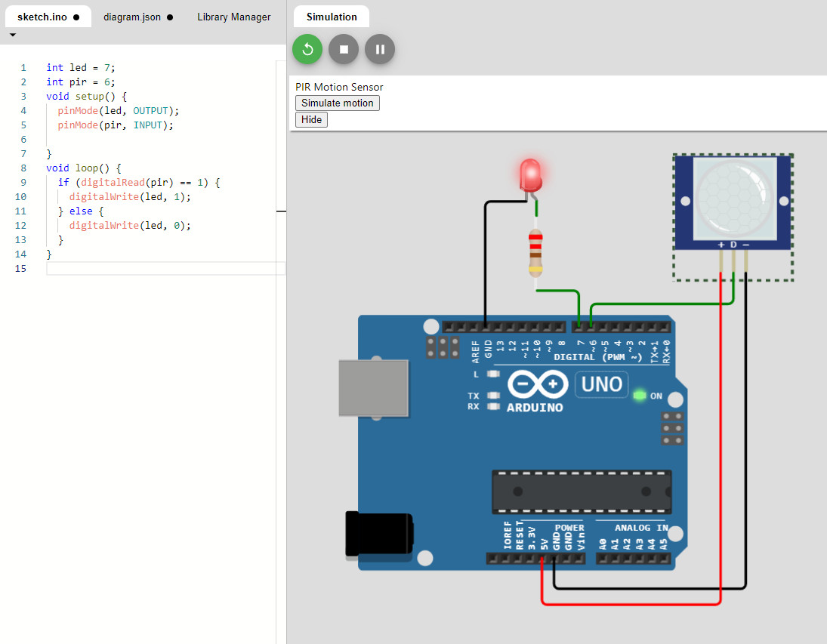827x644 pixels.
Task: Place cursor on empty line 15
Action: coord(165,269)
